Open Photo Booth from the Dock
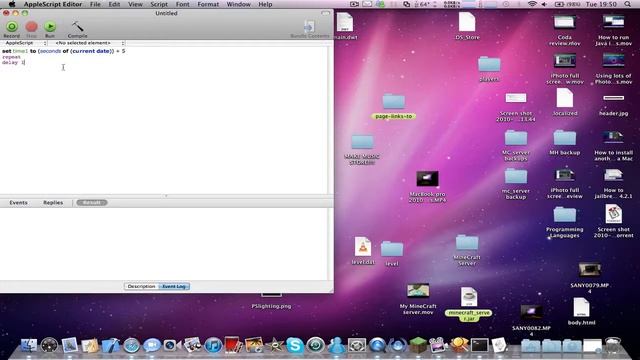Viewport: 640px width, 360px height. click(233, 345)
